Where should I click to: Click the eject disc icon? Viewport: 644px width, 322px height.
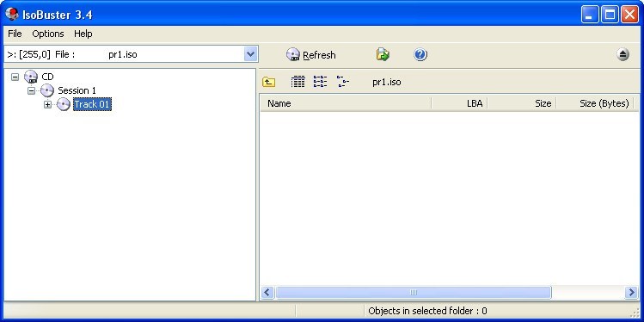[623, 54]
